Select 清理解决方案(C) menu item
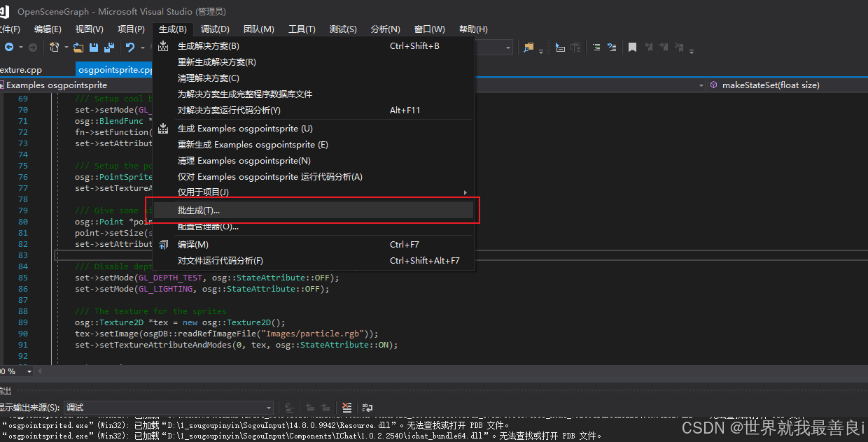This screenshot has width=868, height=442. click(314, 78)
